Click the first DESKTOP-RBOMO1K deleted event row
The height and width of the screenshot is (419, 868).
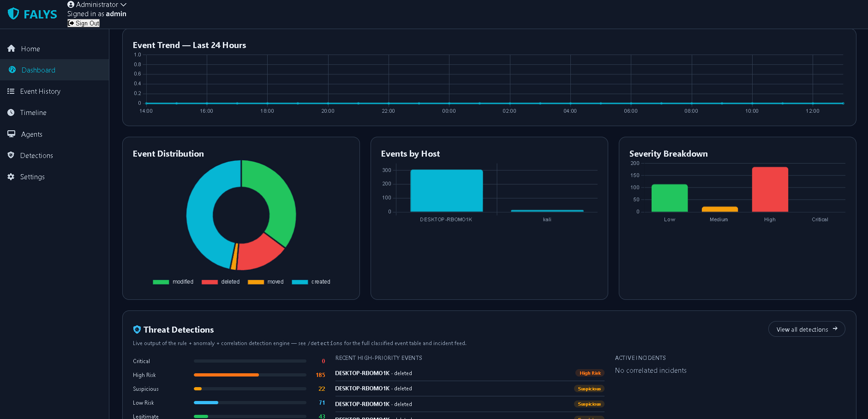pos(470,373)
